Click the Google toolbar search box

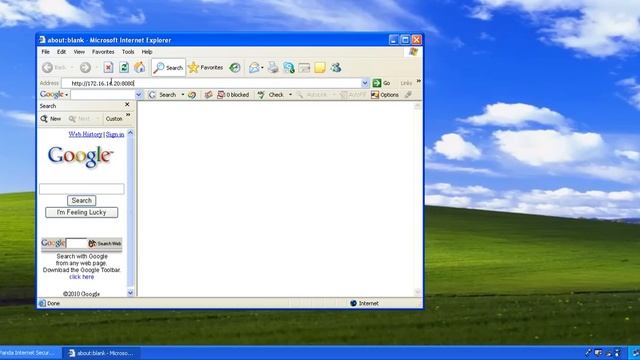click(x=102, y=95)
